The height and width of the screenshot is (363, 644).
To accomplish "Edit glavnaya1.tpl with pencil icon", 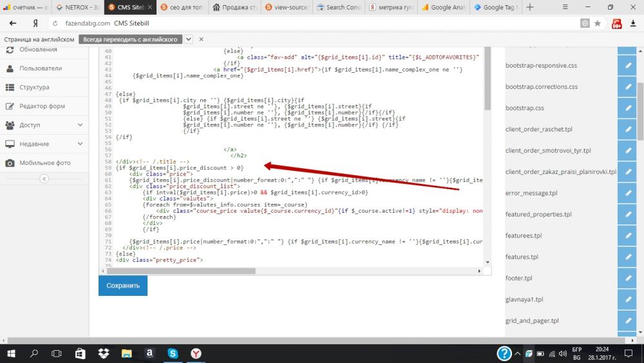I will [x=627, y=299].
